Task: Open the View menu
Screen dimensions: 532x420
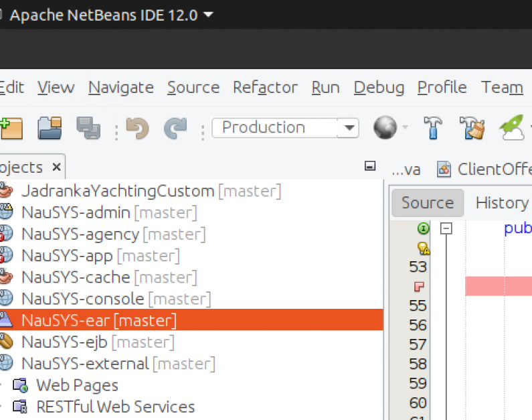Action: 56,87
